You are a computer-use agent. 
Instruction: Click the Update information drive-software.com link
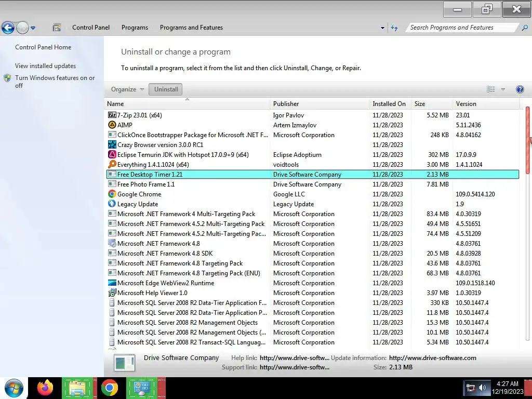point(433,357)
